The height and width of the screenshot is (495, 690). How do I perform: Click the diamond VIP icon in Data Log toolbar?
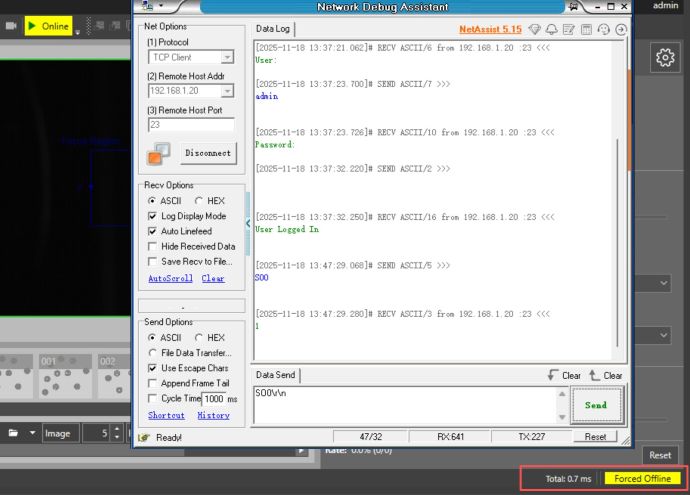[x=534, y=29]
